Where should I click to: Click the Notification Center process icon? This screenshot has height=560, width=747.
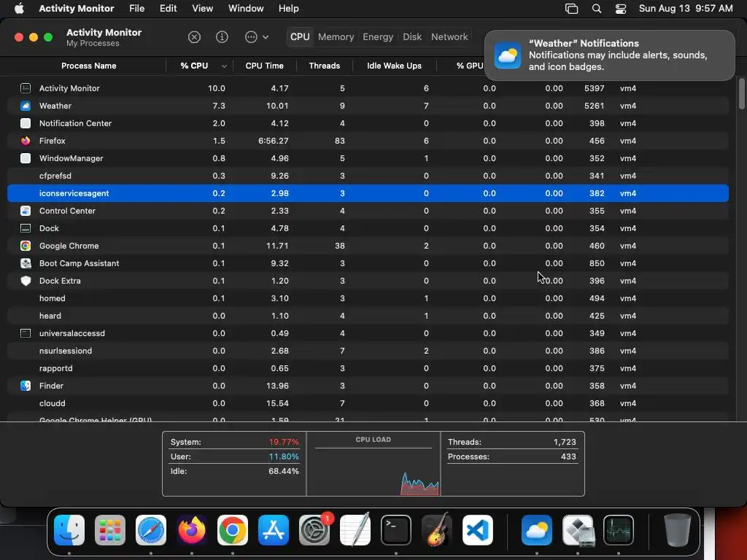[x=26, y=123]
